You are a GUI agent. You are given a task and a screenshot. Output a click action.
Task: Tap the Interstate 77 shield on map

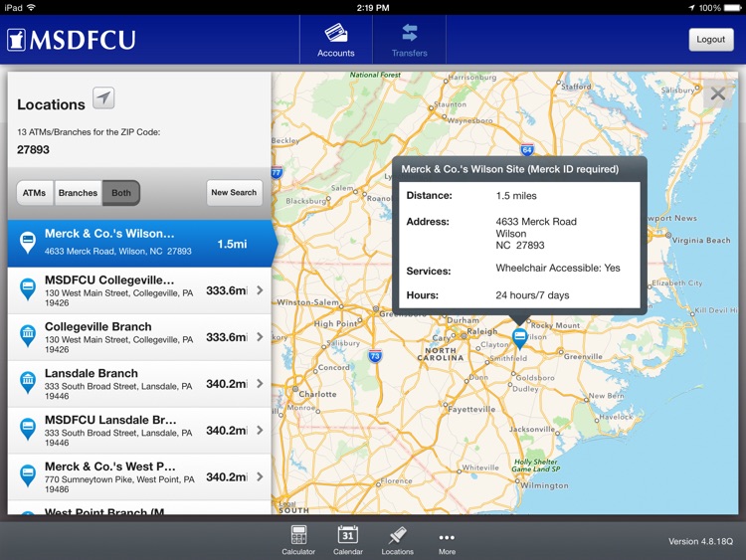point(277,172)
